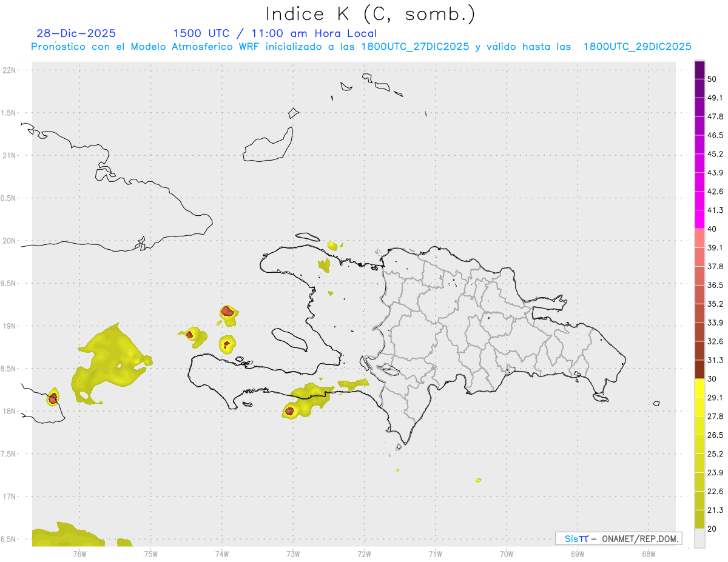Click the "29.1" value on the color scale
Screen dimensions: 728x562
click(715, 398)
